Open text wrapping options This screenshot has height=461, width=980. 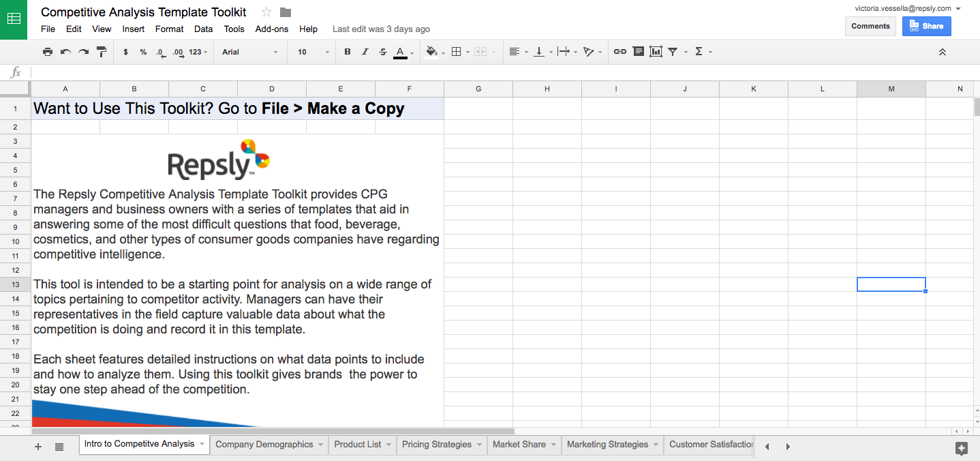tap(567, 52)
